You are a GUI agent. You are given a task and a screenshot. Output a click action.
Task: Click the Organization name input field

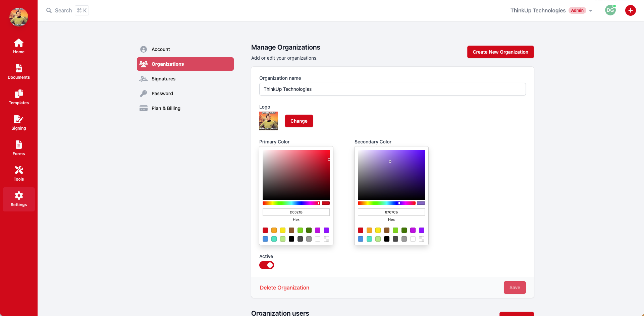point(392,89)
